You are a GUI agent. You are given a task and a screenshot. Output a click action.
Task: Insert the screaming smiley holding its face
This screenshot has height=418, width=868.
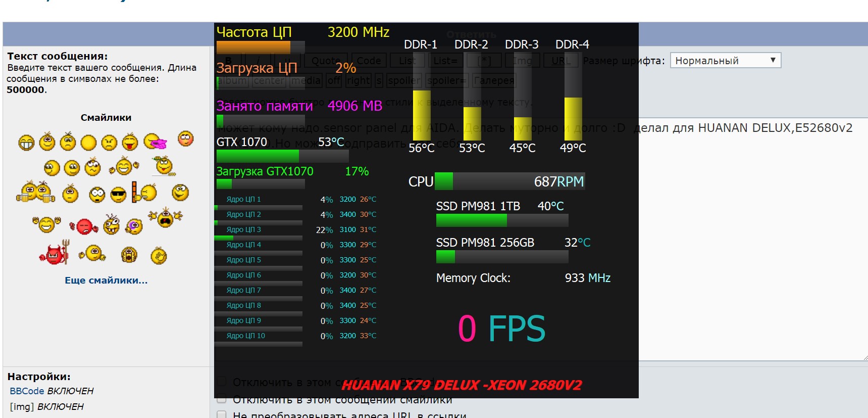coord(129,255)
